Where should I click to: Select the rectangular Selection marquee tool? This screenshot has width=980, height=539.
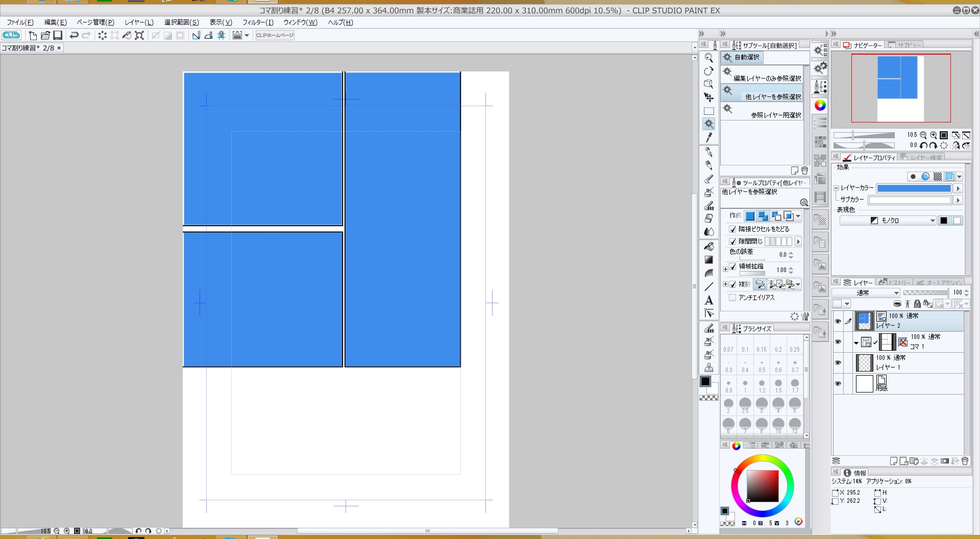coord(708,111)
